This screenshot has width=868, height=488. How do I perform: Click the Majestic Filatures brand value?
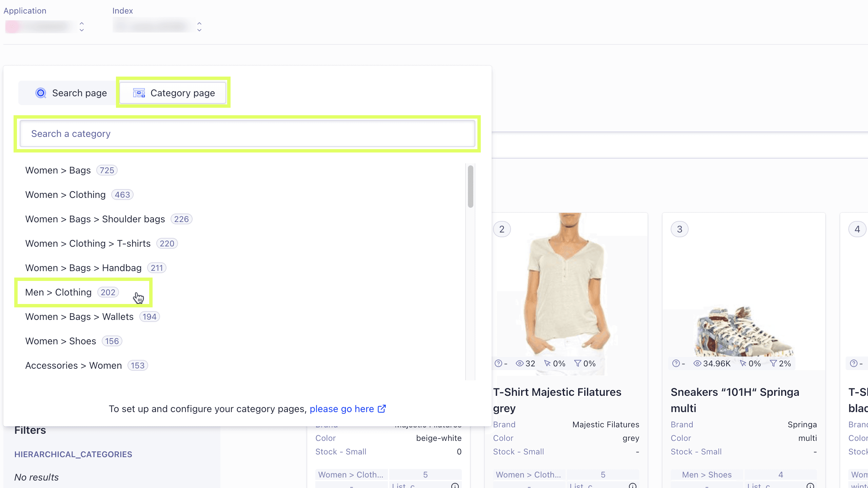606,424
